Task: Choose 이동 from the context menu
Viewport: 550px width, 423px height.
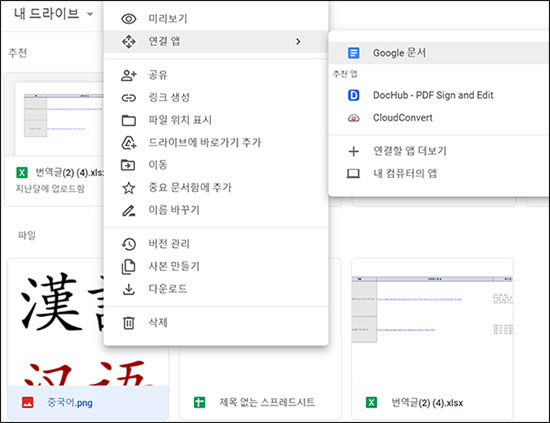Action: 216,165
